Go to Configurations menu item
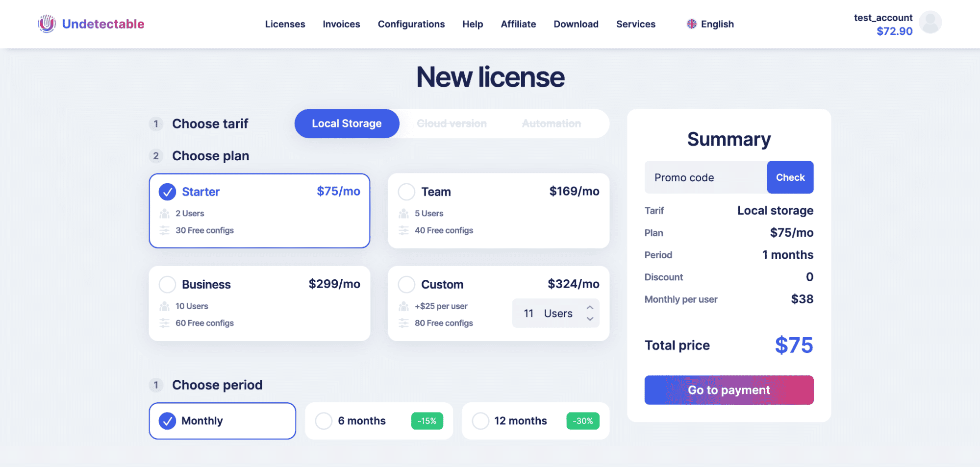Screen dimensions: 980x467 coord(411,24)
